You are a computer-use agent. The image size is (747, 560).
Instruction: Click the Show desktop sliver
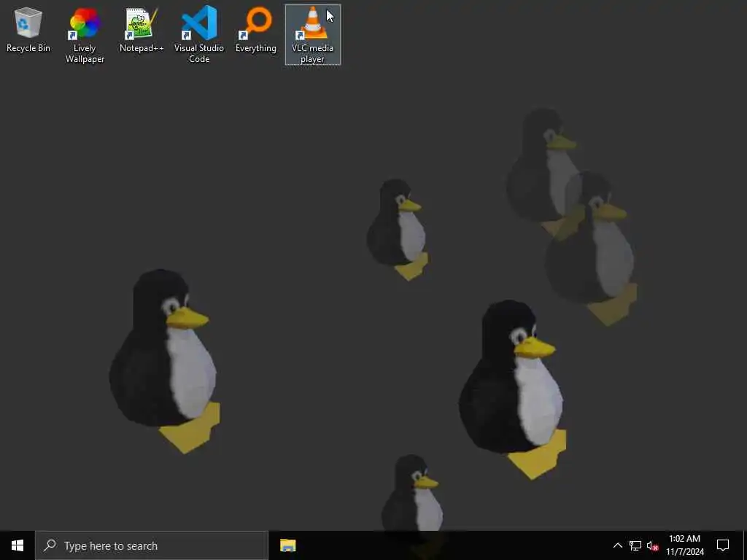point(745,545)
